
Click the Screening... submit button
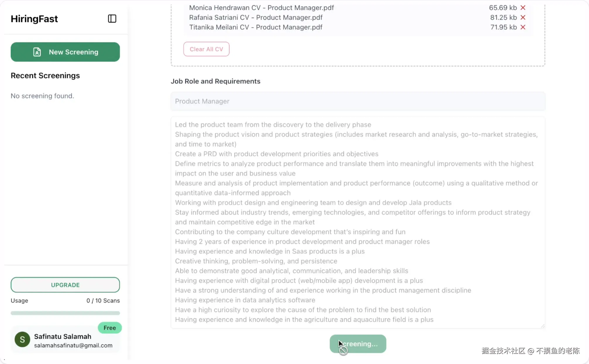358,344
